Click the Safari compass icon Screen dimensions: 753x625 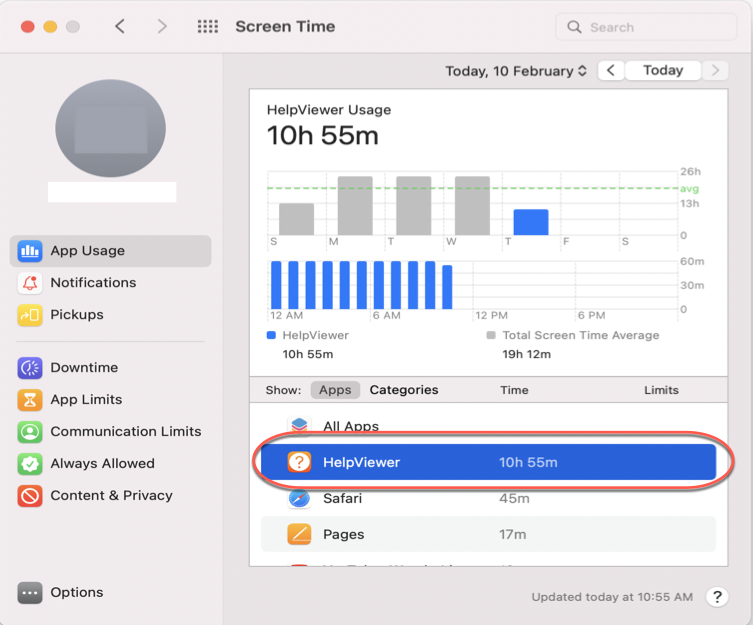coord(299,499)
